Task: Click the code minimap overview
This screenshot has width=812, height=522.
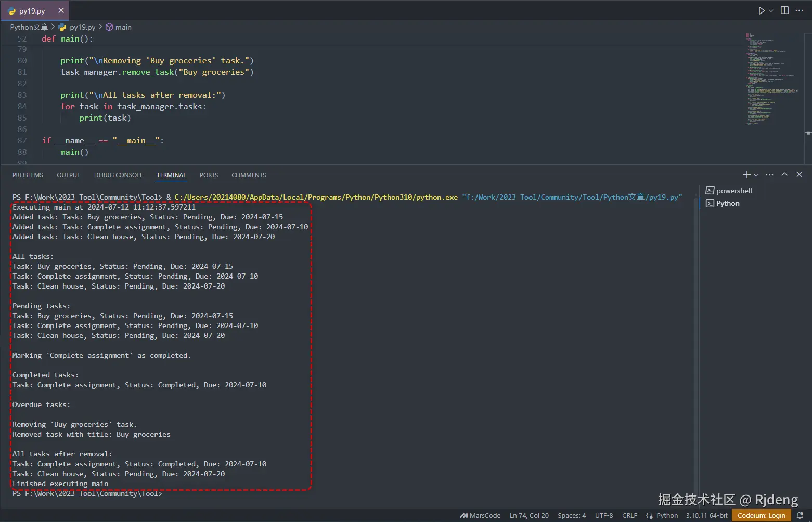Action: (x=771, y=78)
